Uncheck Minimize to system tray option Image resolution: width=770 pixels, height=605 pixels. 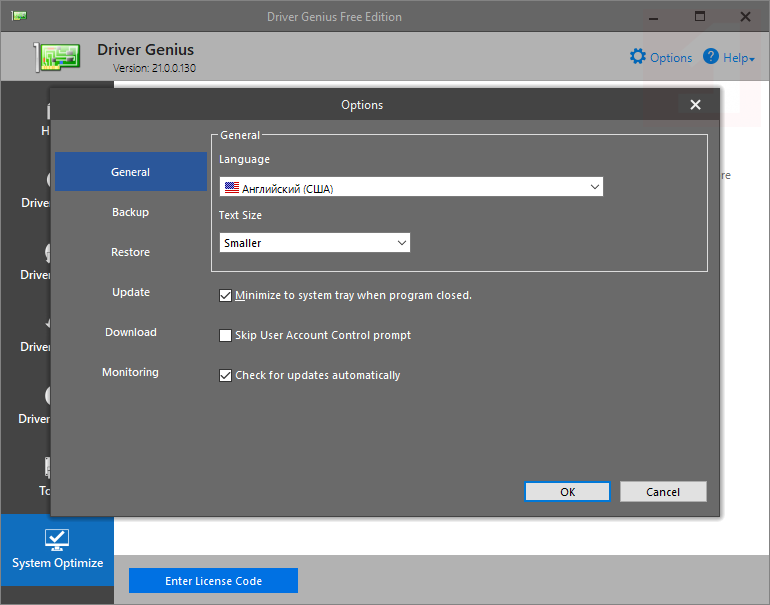tap(225, 295)
